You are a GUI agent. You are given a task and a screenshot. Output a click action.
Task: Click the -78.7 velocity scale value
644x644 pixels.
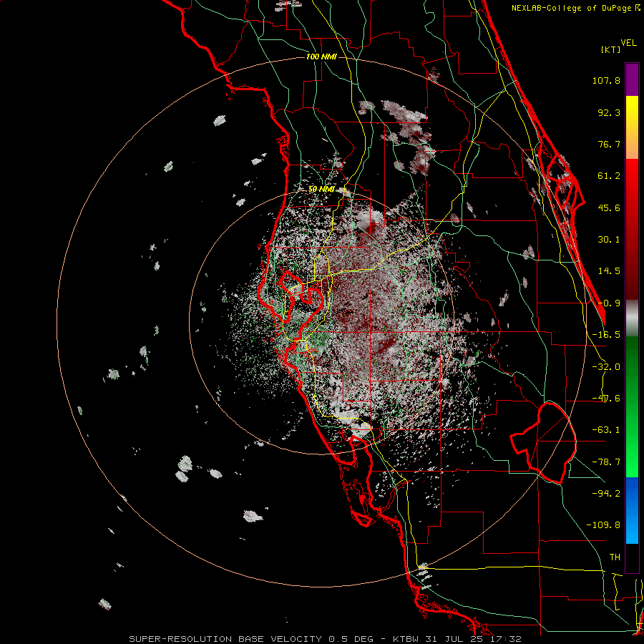click(x=606, y=462)
